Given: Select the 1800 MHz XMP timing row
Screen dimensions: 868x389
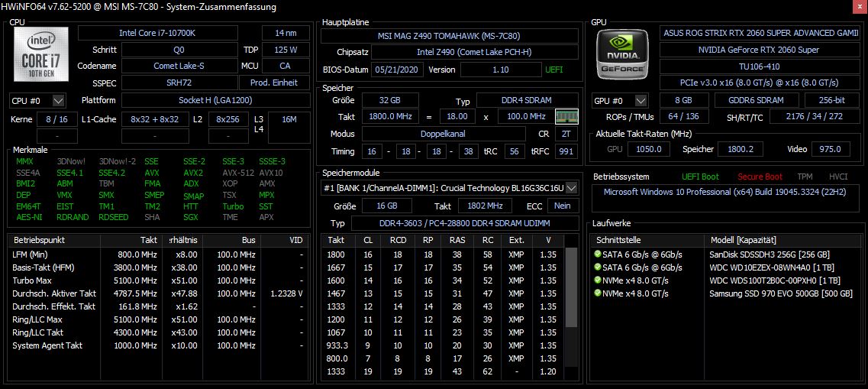Looking at the screenshot, I should (x=442, y=254).
